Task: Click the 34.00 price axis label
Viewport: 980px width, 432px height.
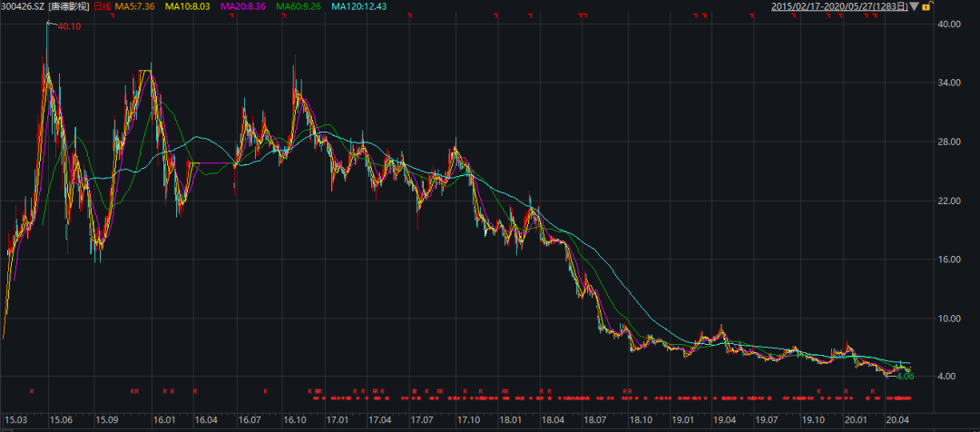Action: [x=948, y=83]
